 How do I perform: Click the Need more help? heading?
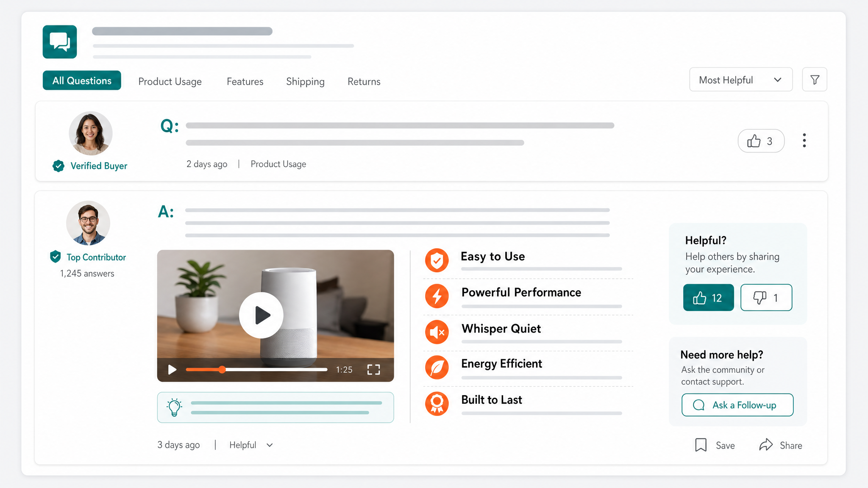[x=722, y=355]
